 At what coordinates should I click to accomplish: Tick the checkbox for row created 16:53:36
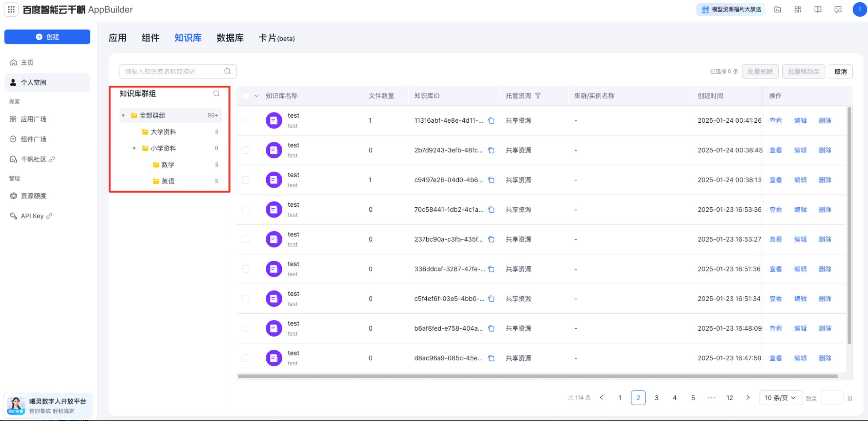tap(246, 209)
